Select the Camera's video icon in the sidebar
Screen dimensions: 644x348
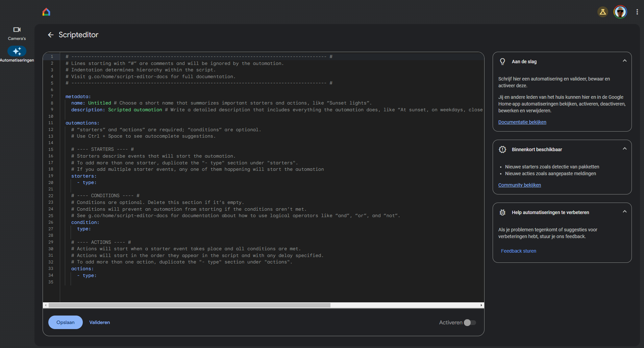pos(17,30)
